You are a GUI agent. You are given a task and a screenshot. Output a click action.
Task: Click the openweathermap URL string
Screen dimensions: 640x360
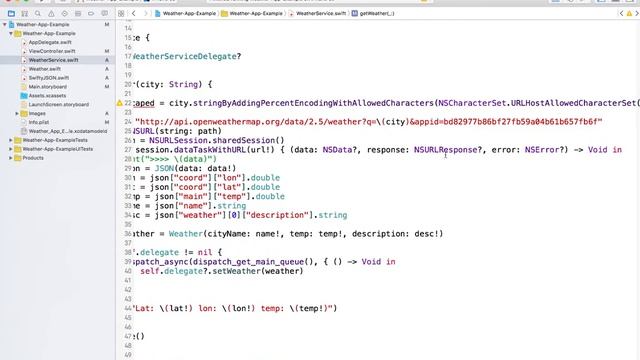369,122
